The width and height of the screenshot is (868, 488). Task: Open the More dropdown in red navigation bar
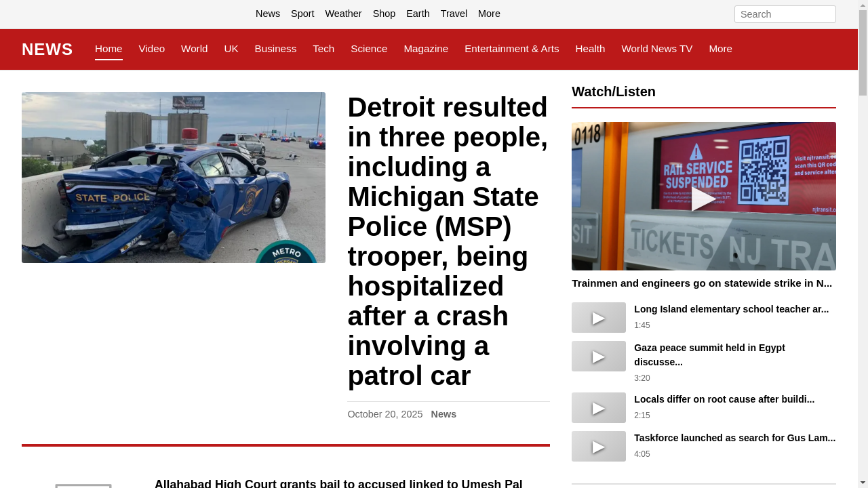click(720, 49)
